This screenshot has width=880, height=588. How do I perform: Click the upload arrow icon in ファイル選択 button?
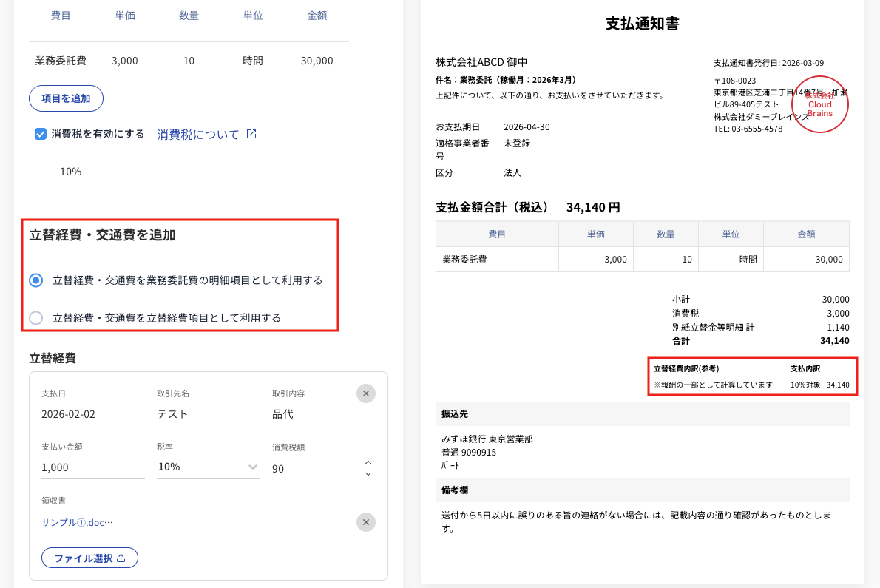[x=121, y=558]
